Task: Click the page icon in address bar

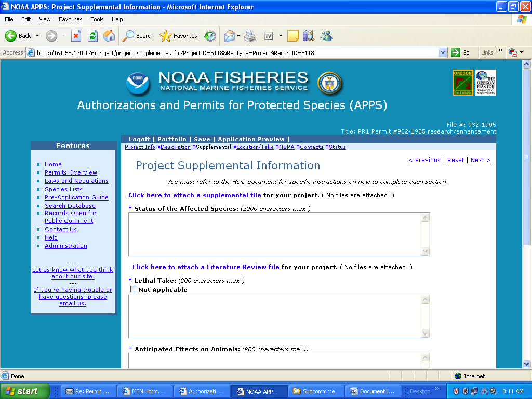Action: coord(31,52)
